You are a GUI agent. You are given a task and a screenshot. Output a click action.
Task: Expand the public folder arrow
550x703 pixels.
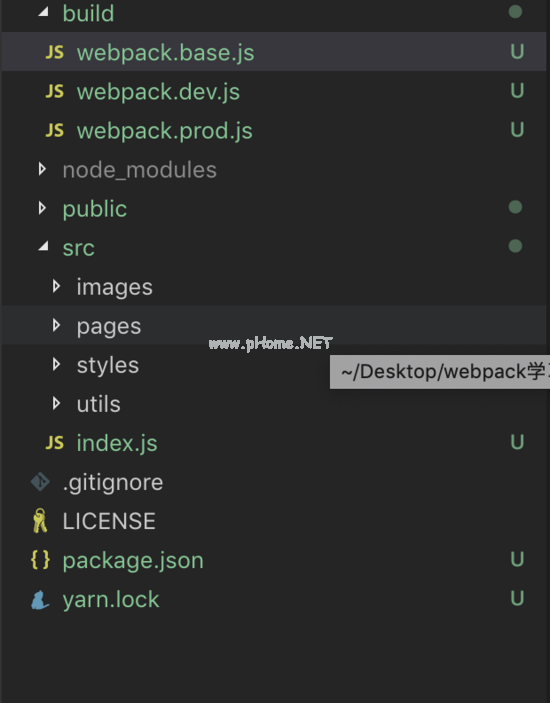pyautogui.click(x=43, y=208)
